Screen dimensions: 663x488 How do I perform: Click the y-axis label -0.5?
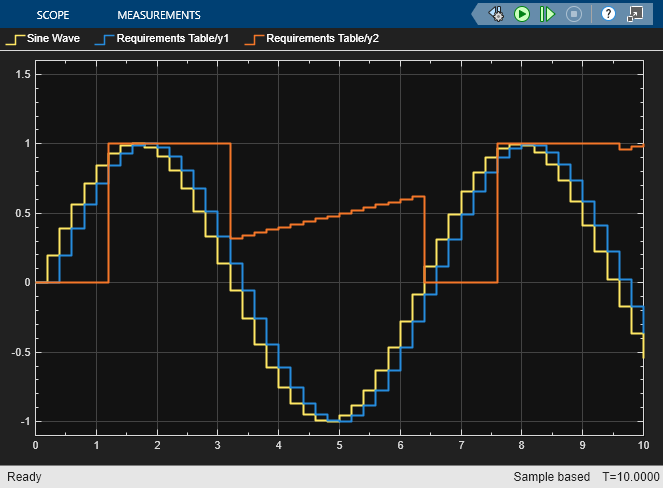point(21,352)
